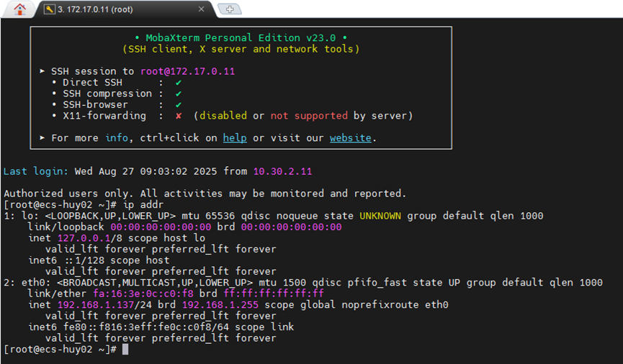This screenshot has width=623, height=364.
Task: Click the fe80::f816:3eff:fe0c:c0f8/64 IPv6 address
Action: [146, 327]
